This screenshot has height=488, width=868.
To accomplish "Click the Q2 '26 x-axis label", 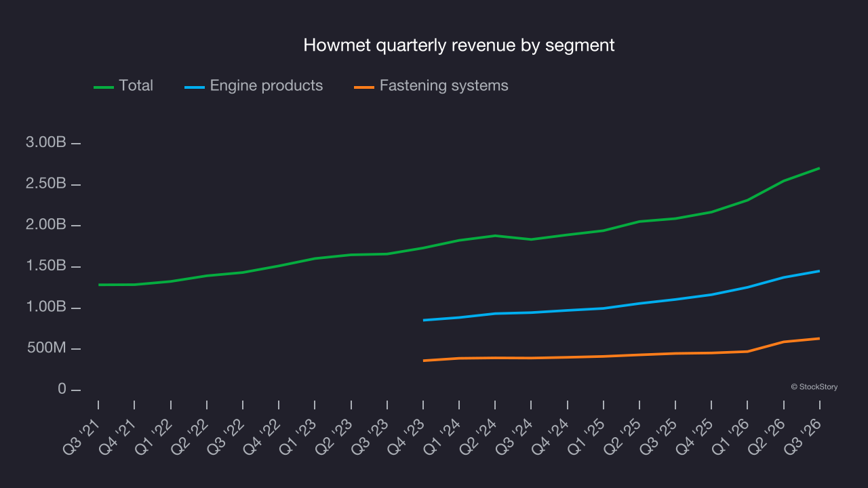I will click(766, 439).
